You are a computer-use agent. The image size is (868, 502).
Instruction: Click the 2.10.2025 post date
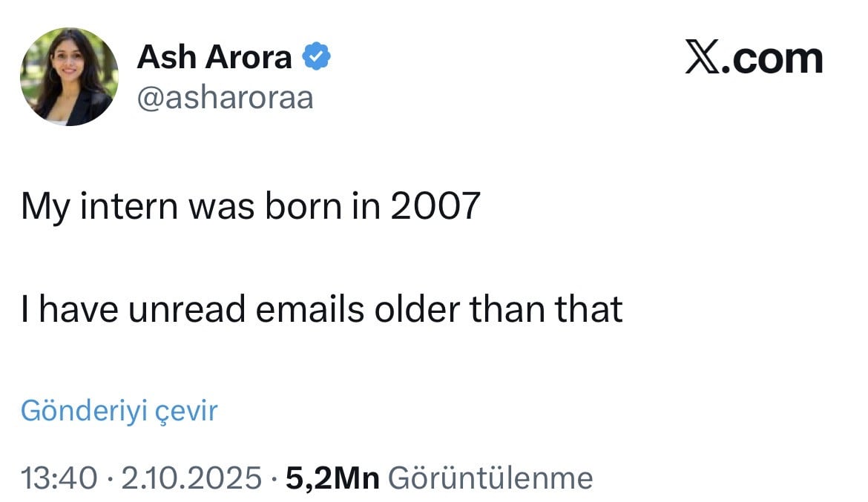[191, 478]
